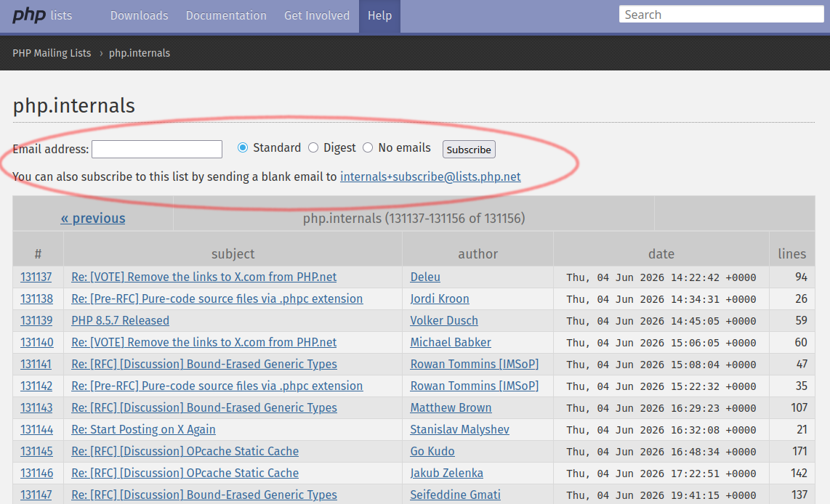The image size is (830, 504).
Task: Open Re: Start Posting on X Again
Action: click(143, 429)
